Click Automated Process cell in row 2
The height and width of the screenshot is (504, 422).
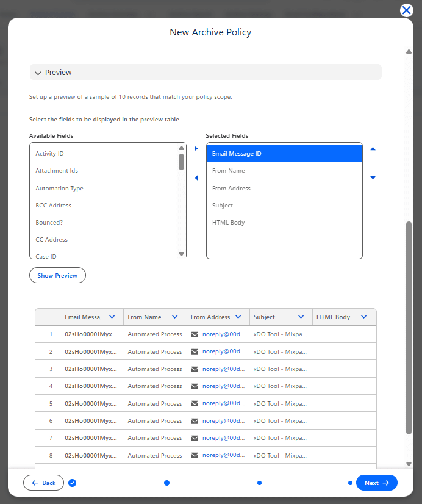coord(155,351)
